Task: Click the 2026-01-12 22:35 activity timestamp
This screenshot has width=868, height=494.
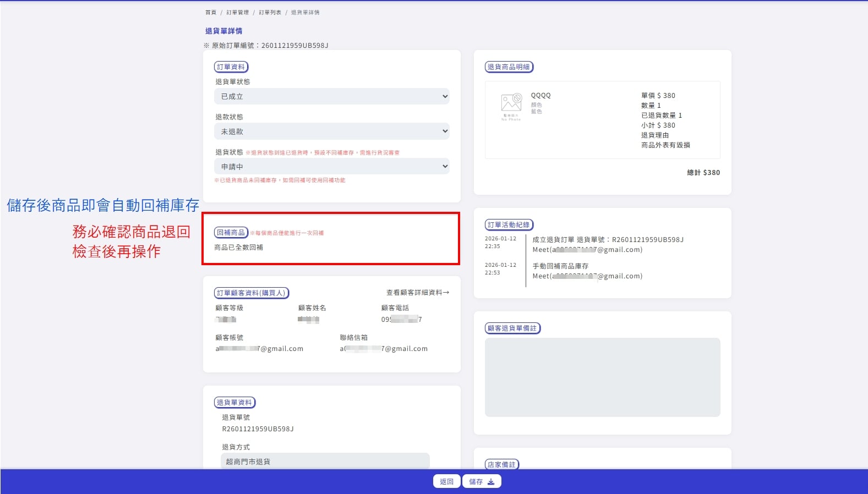Action: click(500, 243)
